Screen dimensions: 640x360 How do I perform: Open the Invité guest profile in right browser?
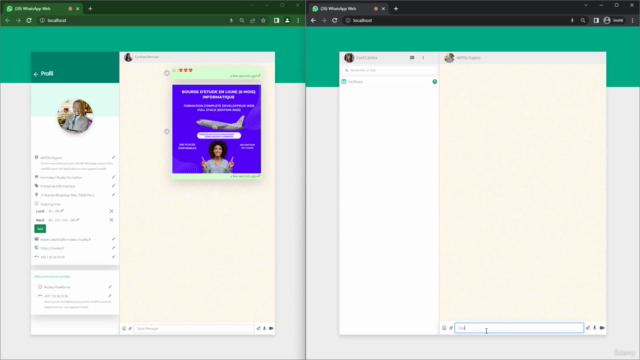(x=613, y=20)
